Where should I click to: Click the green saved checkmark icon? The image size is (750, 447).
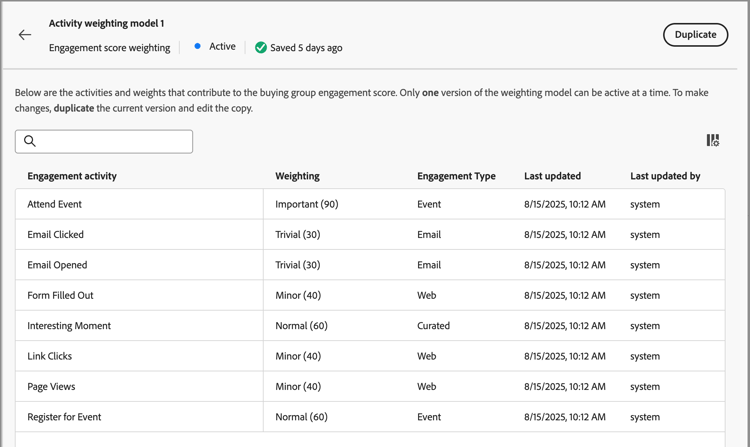[261, 47]
